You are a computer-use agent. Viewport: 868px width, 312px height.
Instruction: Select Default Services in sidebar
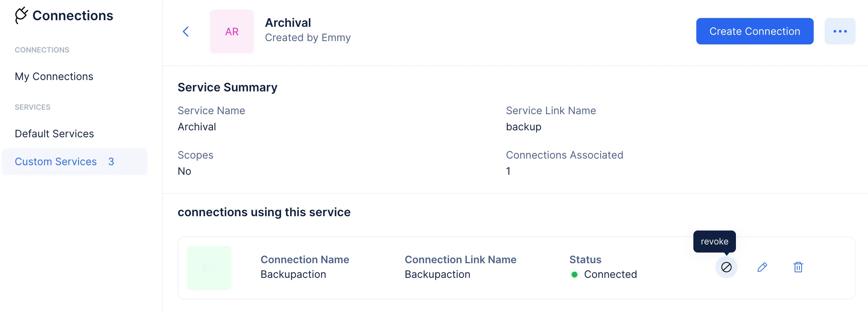[x=54, y=134]
